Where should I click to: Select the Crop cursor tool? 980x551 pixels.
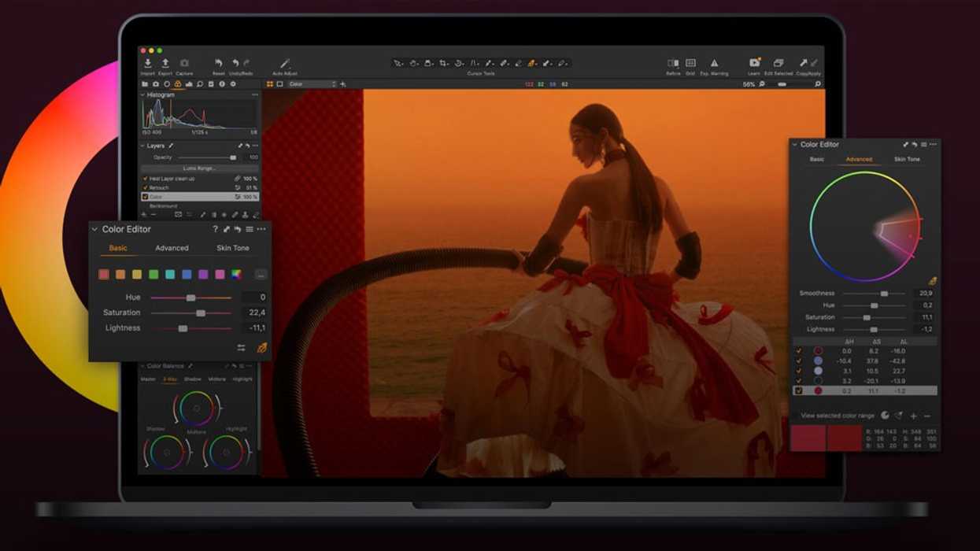444,63
